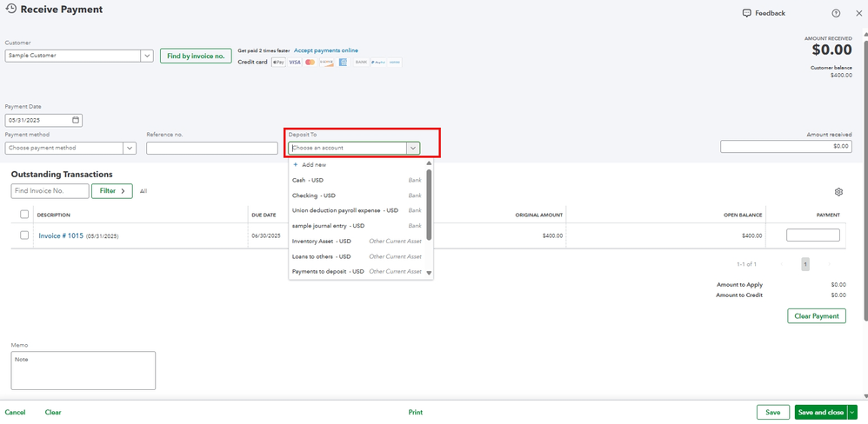Image resolution: width=868 pixels, height=424 pixels.
Task: Open the Filter expander button
Action: tap(112, 191)
